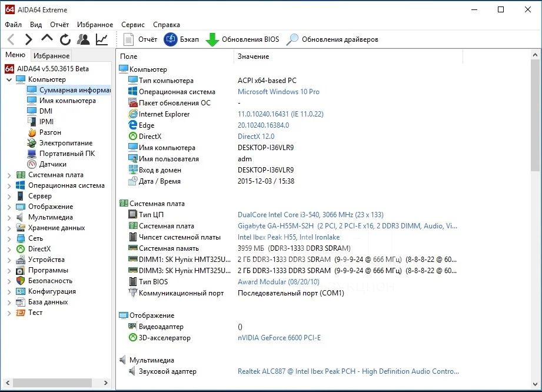Refresh the report with the circular arrow icon
This screenshot has width=542, height=392.
(65, 39)
